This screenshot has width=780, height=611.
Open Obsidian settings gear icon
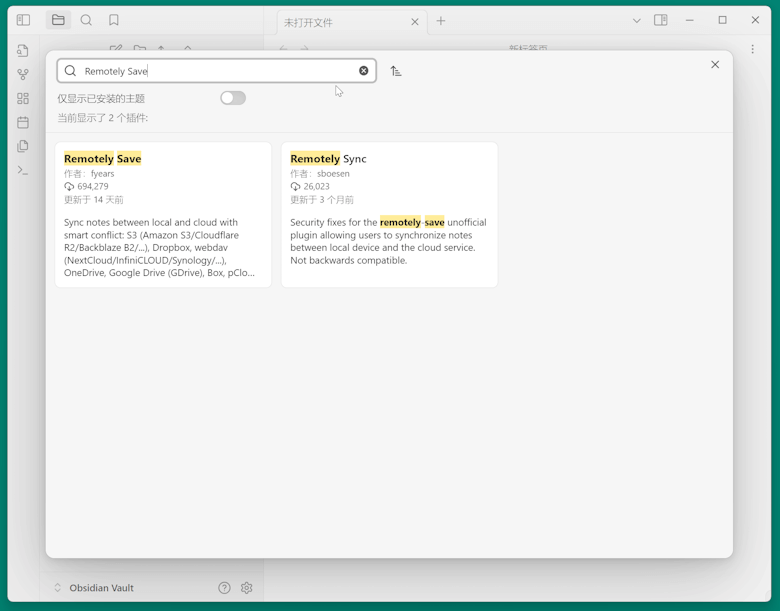247,588
